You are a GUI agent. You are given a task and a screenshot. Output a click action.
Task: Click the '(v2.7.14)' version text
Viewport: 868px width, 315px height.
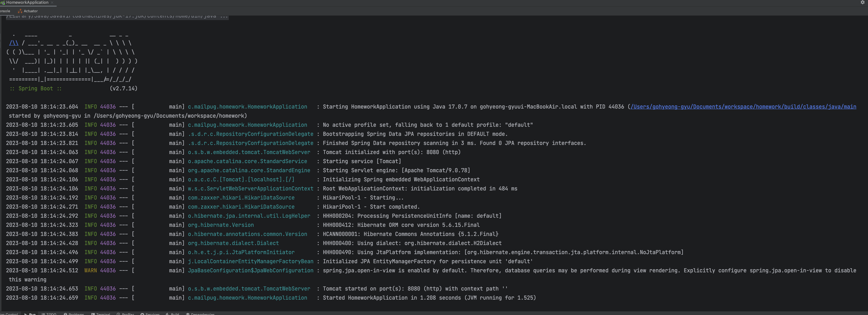(123, 88)
